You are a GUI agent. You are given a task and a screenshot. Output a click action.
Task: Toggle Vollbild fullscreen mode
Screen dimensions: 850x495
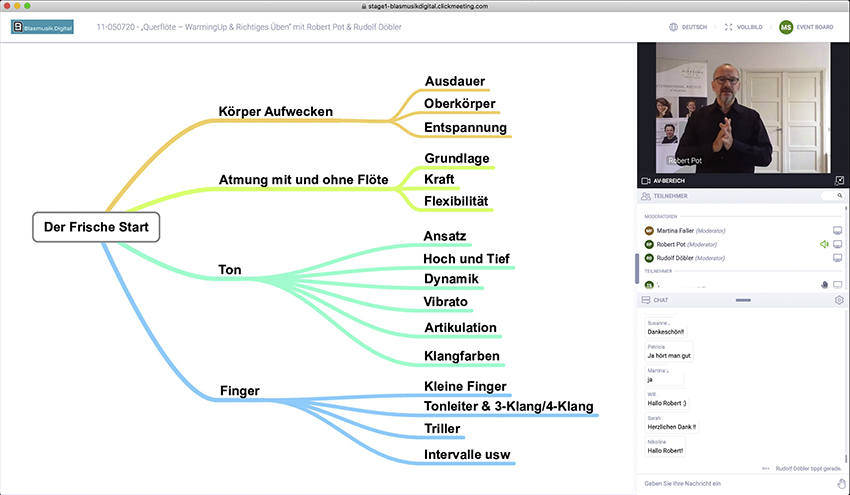tap(742, 27)
